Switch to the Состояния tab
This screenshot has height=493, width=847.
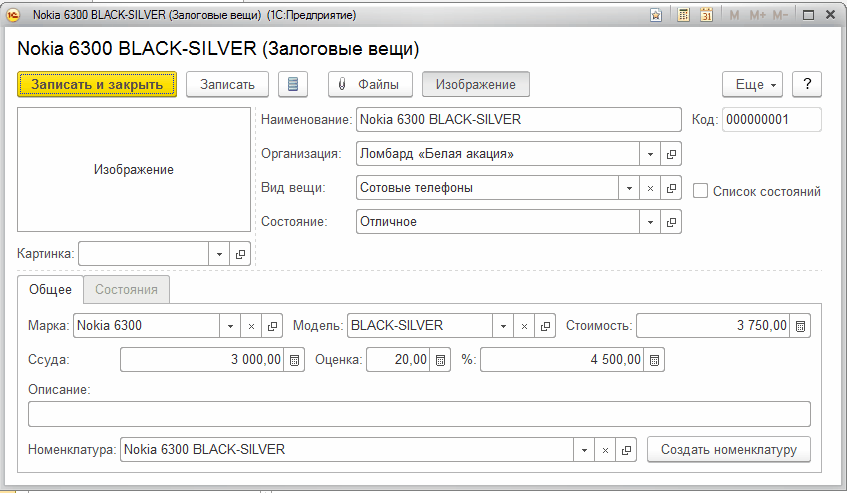pyautogui.click(x=126, y=290)
